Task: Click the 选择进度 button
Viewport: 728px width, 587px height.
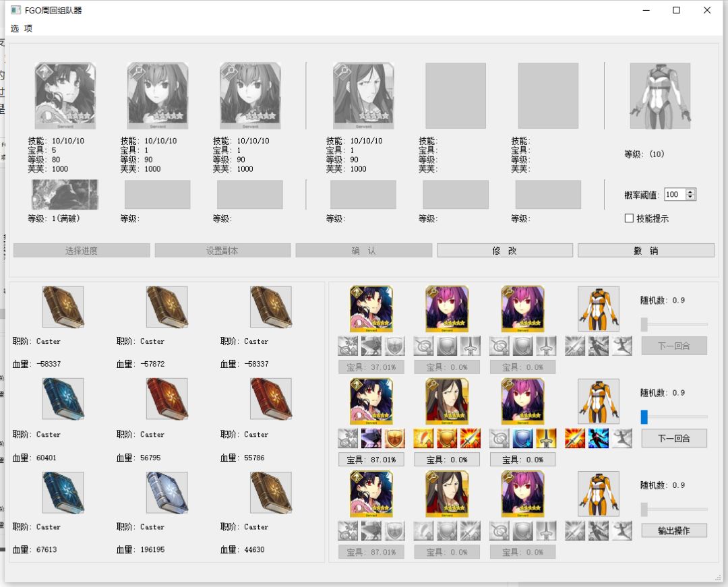Action: [x=82, y=251]
